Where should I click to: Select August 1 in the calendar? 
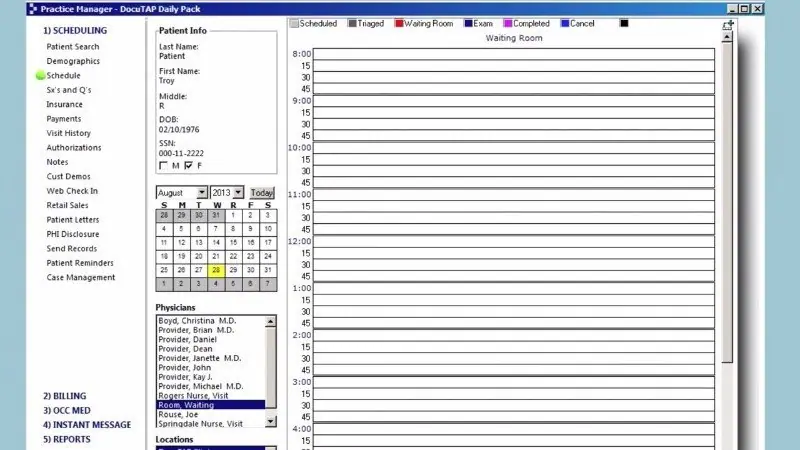[x=233, y=215]
